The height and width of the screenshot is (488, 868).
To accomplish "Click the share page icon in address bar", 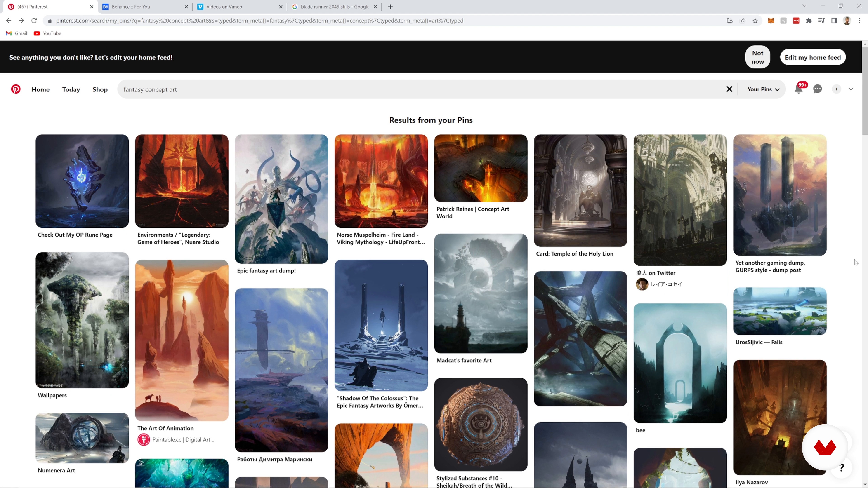I will click(742, 21).
